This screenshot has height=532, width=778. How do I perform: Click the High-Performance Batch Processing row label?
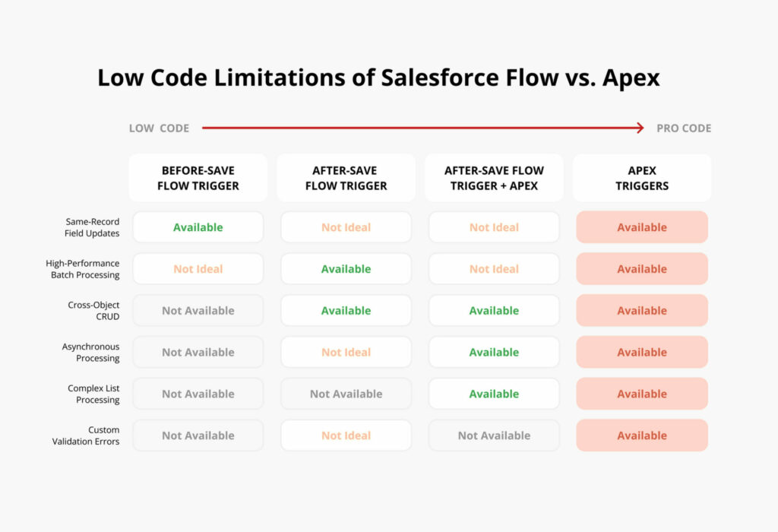82,269
